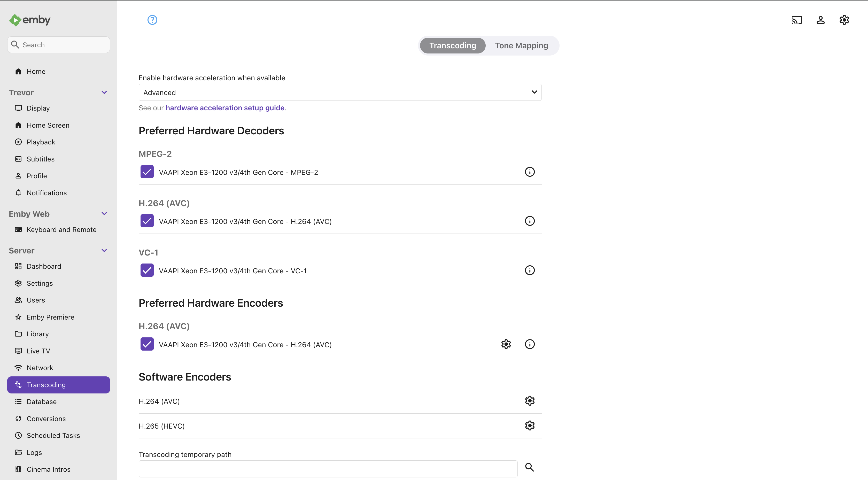Screen dimensions: 868x480
Task: Switch to the Tone Mapping tab
Action: pos(521,45)
